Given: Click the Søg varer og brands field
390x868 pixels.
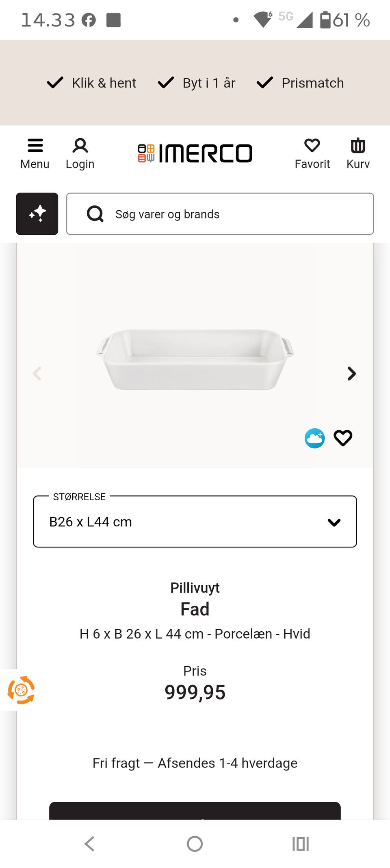Looking at the screenshot, I should (x=220, y=214).
